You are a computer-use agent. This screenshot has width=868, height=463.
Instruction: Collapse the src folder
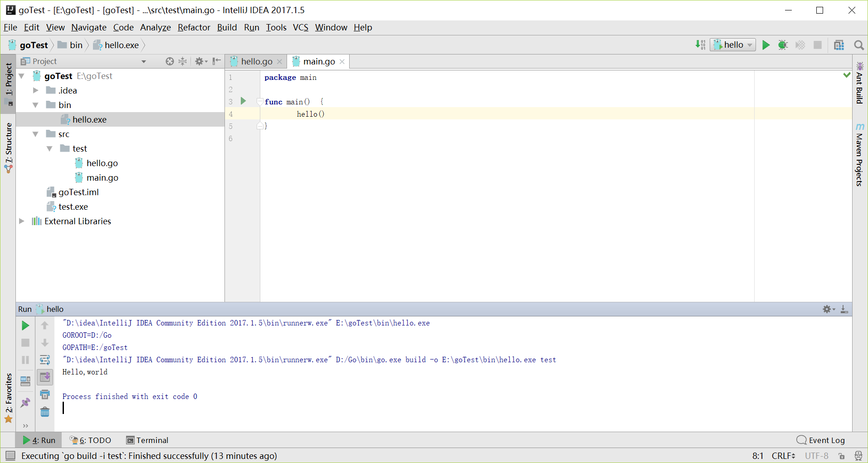[x=35, y=134]
